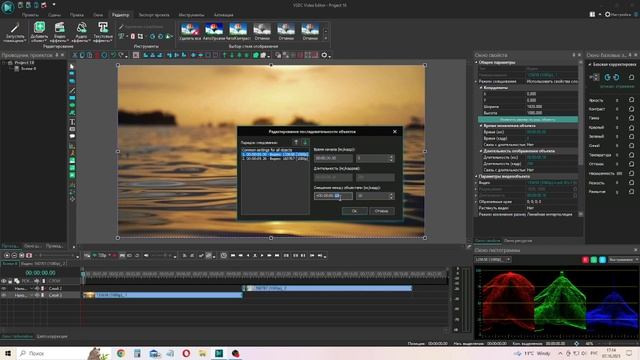The width and height of the screenshot is (640, 360).
Task: Expand Project 18 tree node
Action: coord(4,62)
